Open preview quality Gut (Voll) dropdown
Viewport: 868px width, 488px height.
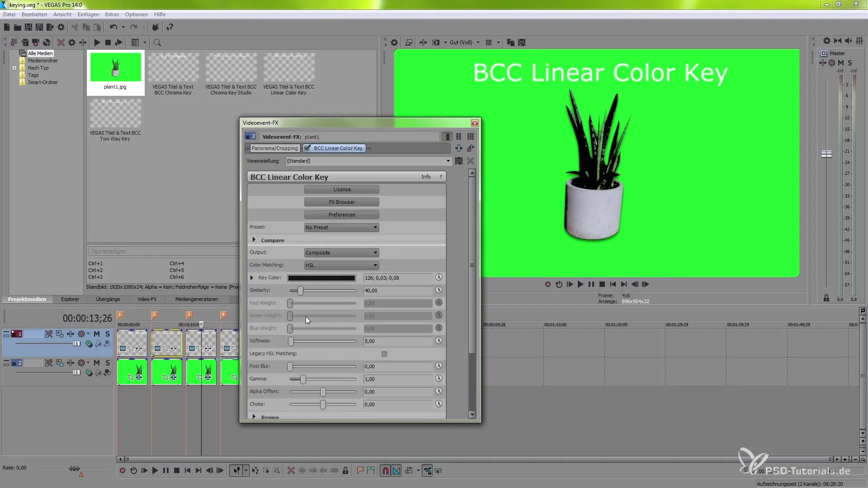point(464,42)
